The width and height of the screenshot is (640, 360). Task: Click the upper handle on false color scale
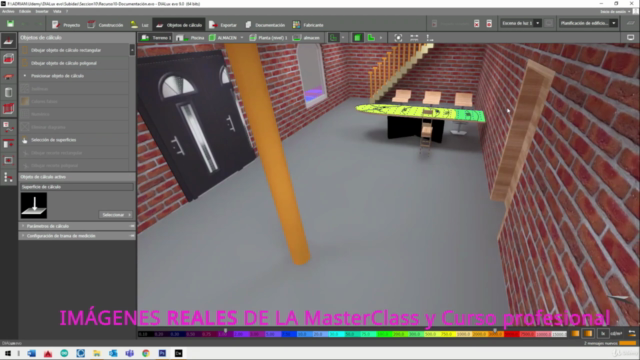pos(495,330)
